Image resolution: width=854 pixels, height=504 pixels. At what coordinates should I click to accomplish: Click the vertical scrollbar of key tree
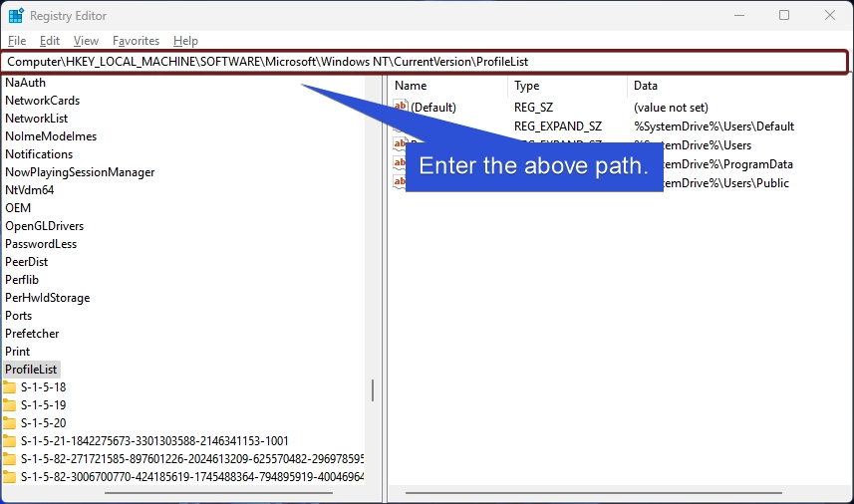tap(373, 390)
